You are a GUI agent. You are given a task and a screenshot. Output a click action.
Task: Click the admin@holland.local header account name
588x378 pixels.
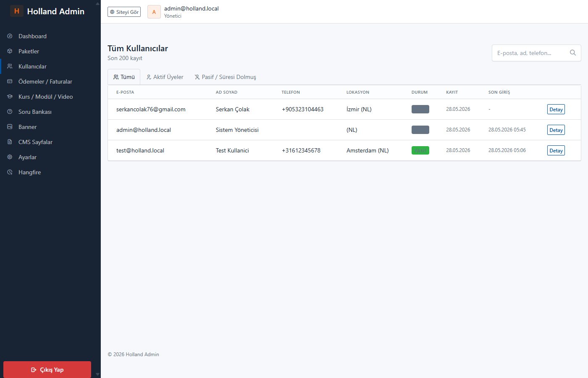[192, 8]
